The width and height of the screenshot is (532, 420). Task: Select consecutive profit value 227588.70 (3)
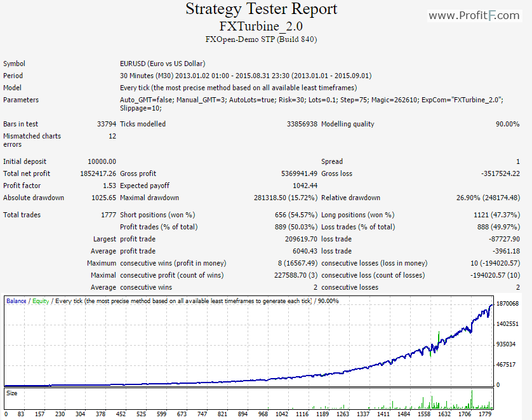point(296,275)
